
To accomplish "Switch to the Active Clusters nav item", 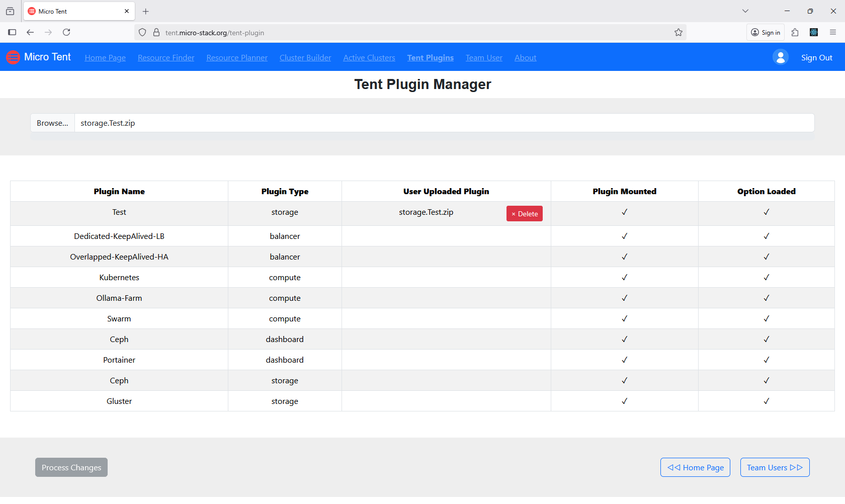I will 369,57.
